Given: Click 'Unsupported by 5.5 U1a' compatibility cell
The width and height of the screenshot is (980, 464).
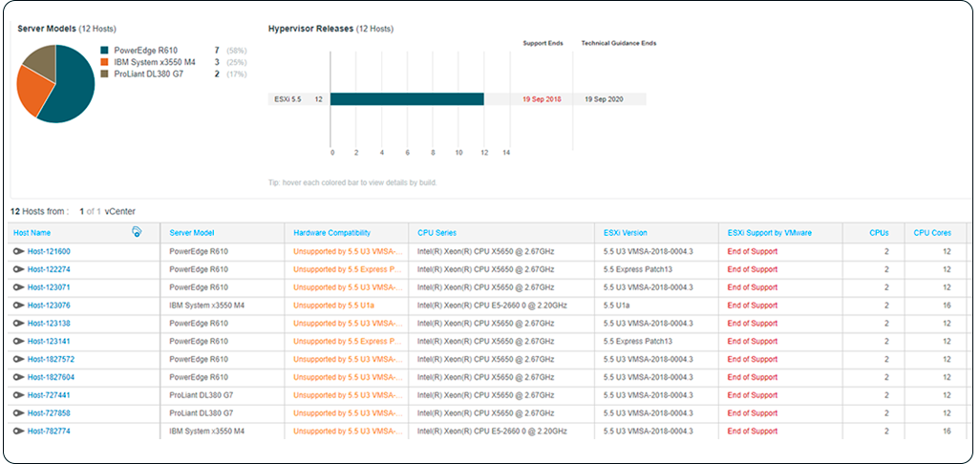Looking at the screenshot, I should 333,306.
